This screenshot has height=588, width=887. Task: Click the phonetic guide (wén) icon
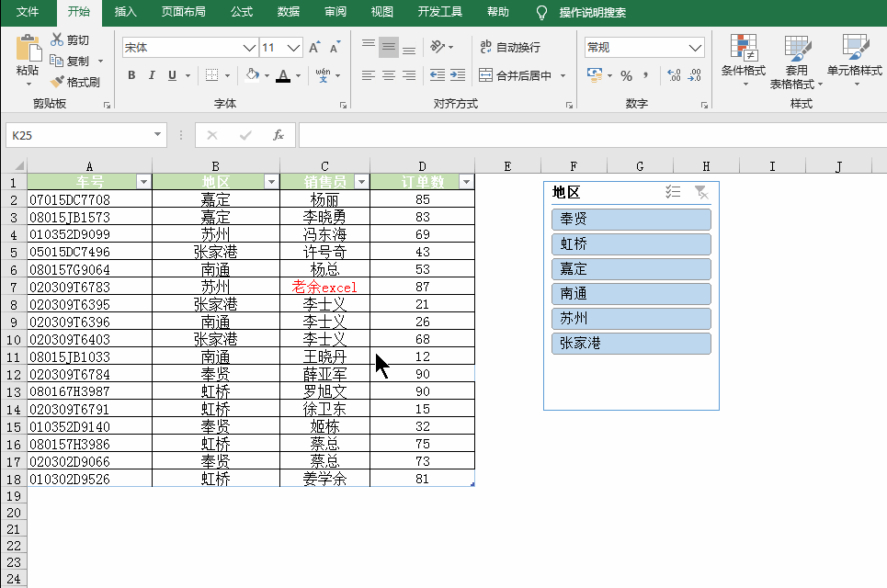click(323, 75)
